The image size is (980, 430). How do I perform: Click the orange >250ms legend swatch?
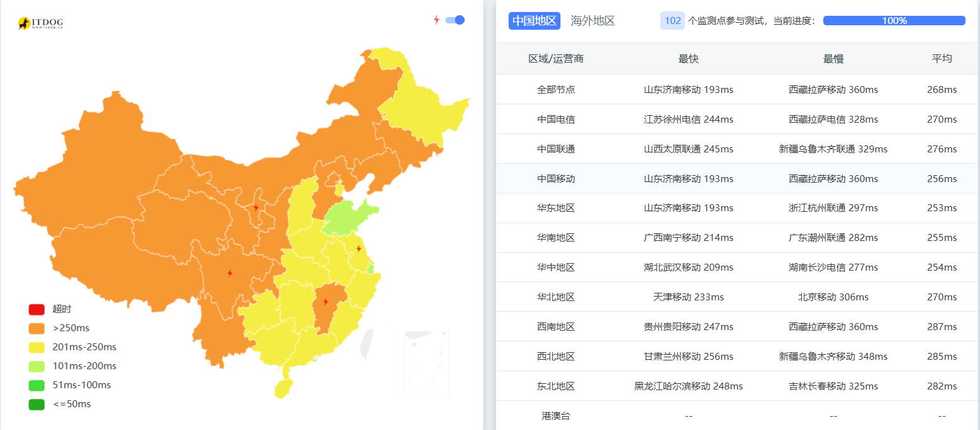[x=37, y=328]
